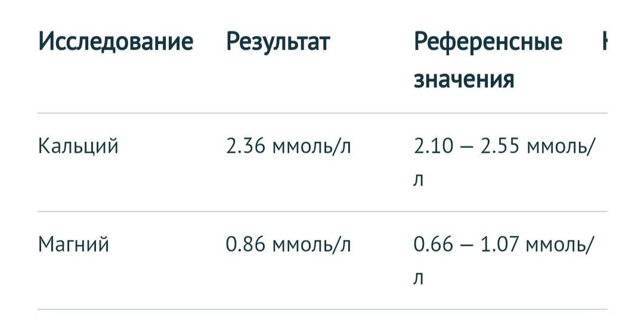The height and width of the screenshot is (316, 644).
Task: Select the Кальций row label
Action: 78,147
